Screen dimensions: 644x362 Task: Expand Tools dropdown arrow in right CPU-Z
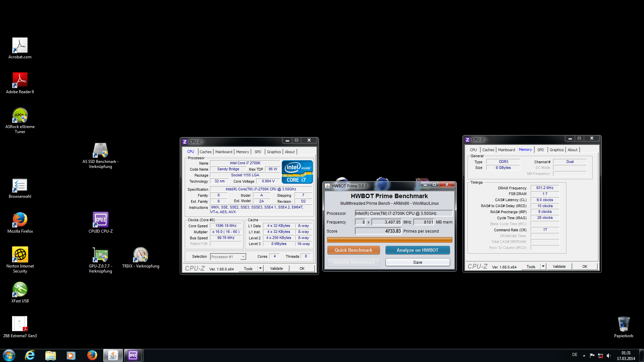point(543,266)
